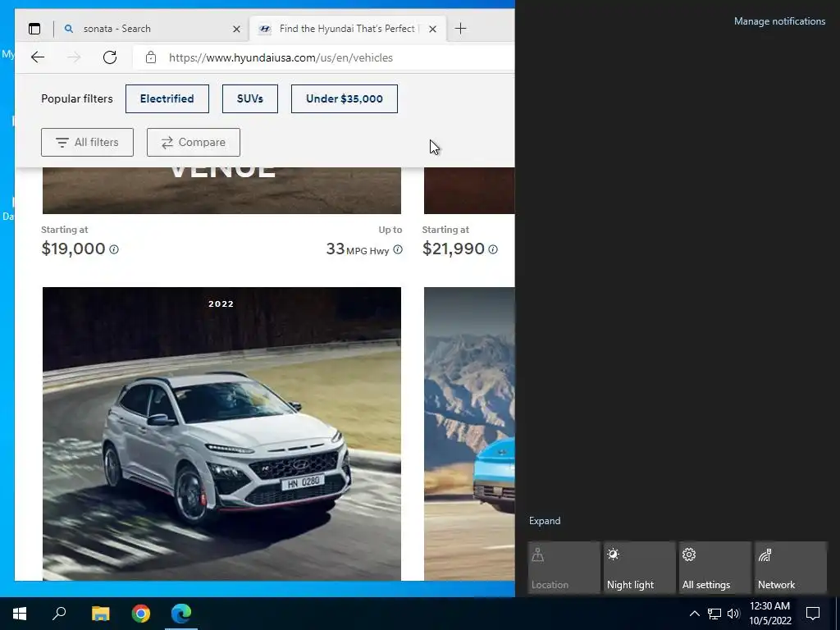Show info for 33 MPG Hwy rating
Viewport: 840px width, 630px height.
tap(398, 249)
